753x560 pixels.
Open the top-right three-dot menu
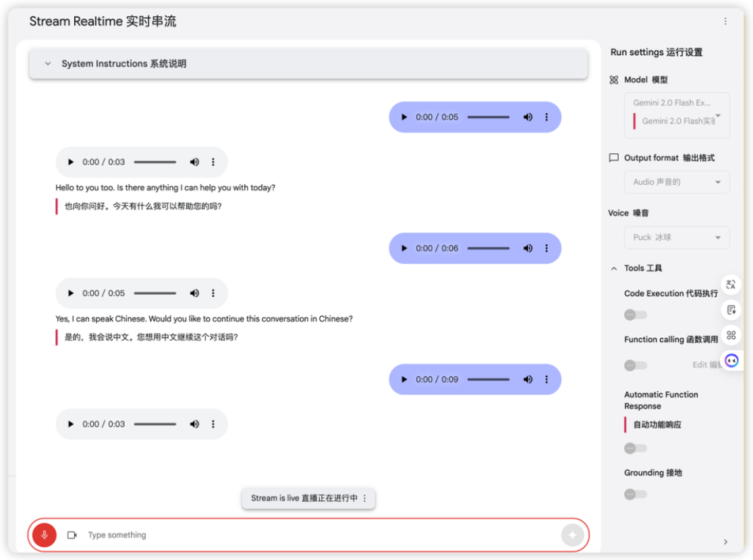point(725,21)
